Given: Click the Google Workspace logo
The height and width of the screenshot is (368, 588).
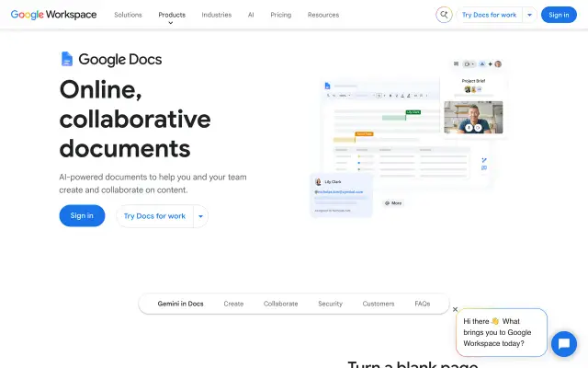Looking at the screenshot, I should (x=53, y=15).
